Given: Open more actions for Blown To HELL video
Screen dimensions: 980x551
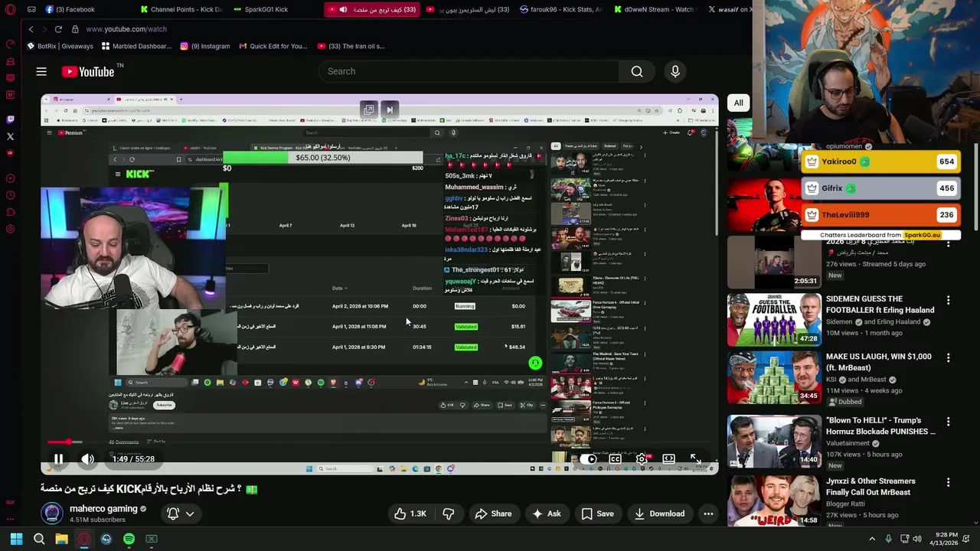Looking at the screenshot, I should click(x=948, y=421).
